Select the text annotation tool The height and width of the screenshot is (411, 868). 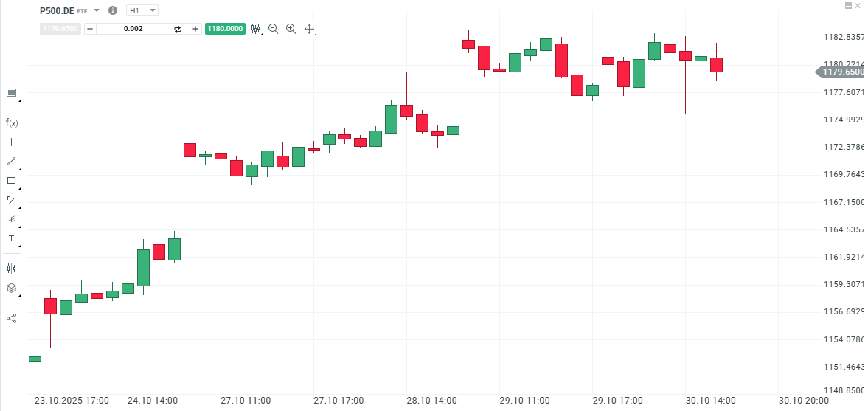click(x=11, y=238)
